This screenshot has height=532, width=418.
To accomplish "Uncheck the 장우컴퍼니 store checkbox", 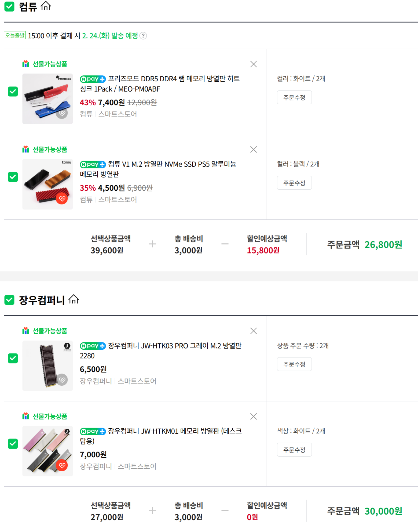I will pos(9,300).
